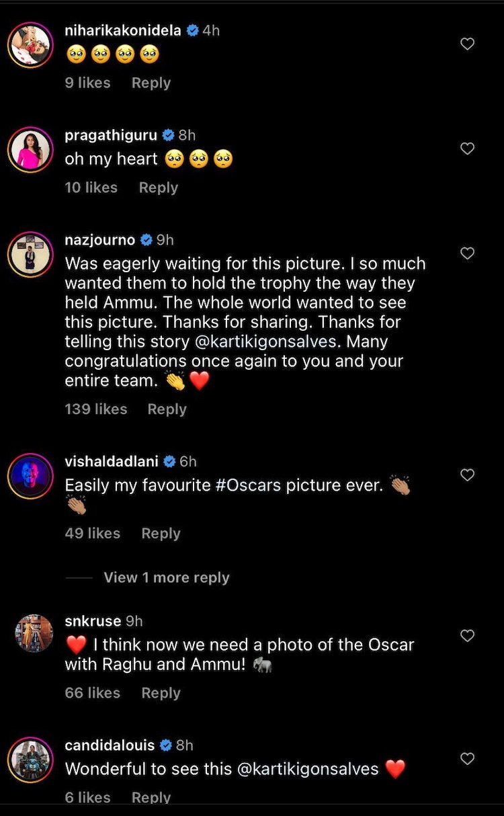The width and height of the screenshot is (504, 816).
Task: Open snkruse username profile link
Action: point(93,621)
